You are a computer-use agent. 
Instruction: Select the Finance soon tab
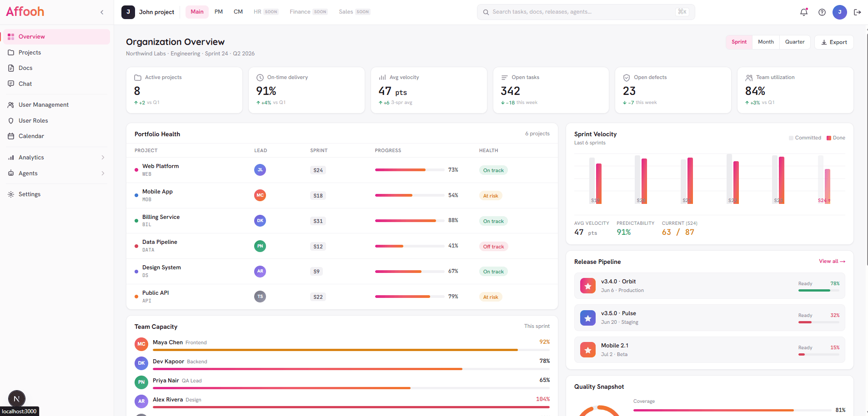[x=308, y=12]
